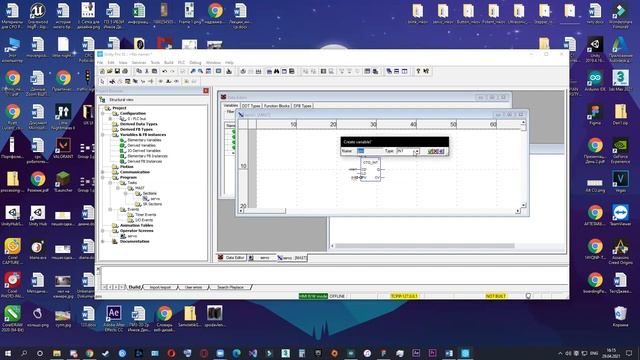
Task: Switch to the servo [MAST] window tab
Action: pos(292,258)
